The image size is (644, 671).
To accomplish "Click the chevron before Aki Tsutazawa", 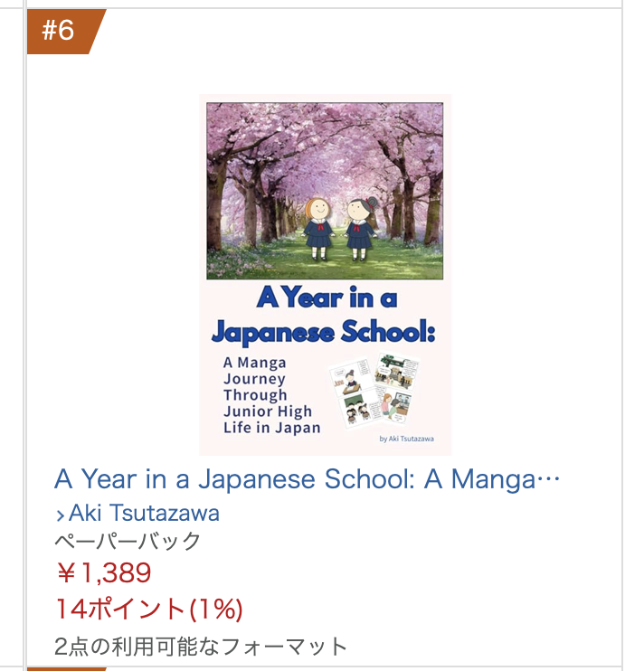I will 60,515.
